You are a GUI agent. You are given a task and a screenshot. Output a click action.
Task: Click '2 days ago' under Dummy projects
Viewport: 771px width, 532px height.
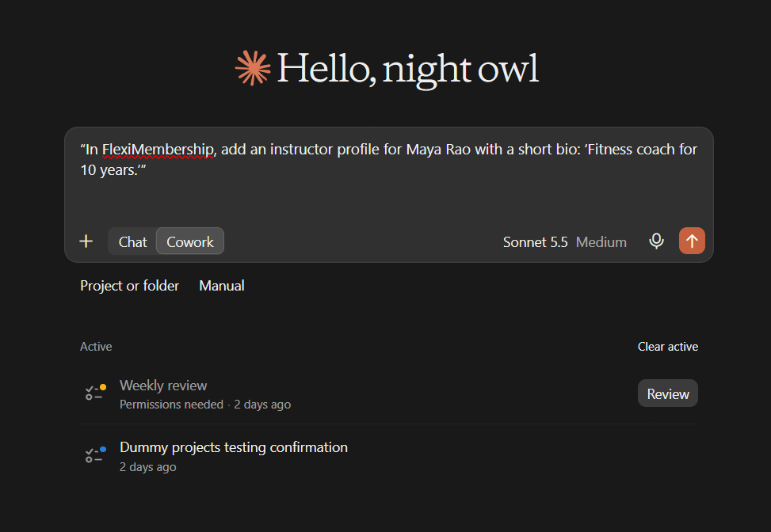(147, 467)
